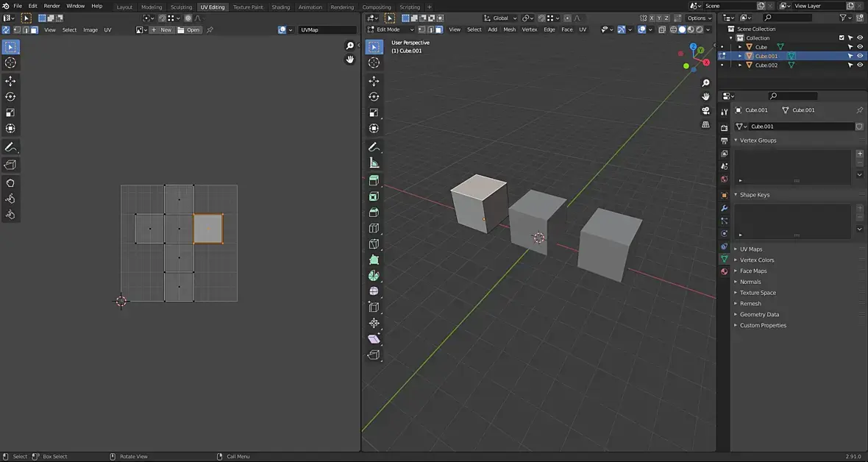This screenshot has width=868, height=462.
Task: Toggle visibility of Cube object
Action: coord(860,47)
